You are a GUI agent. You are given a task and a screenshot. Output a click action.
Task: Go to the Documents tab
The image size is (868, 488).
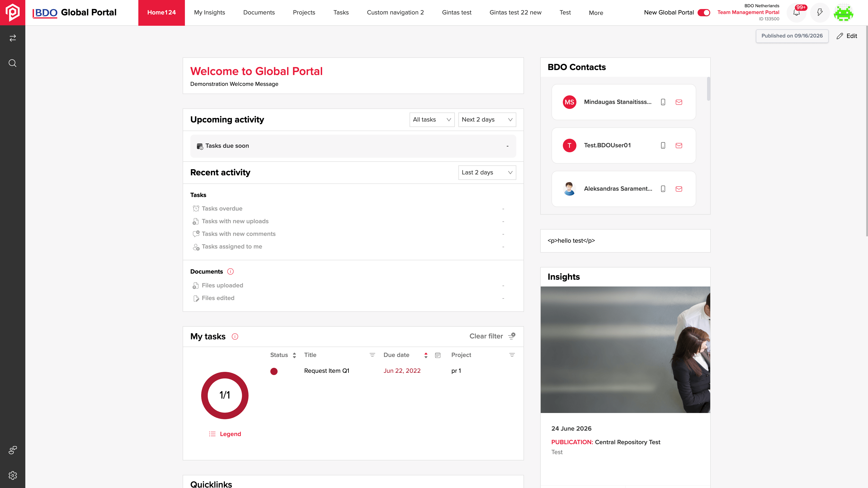(x=259, y=13)
